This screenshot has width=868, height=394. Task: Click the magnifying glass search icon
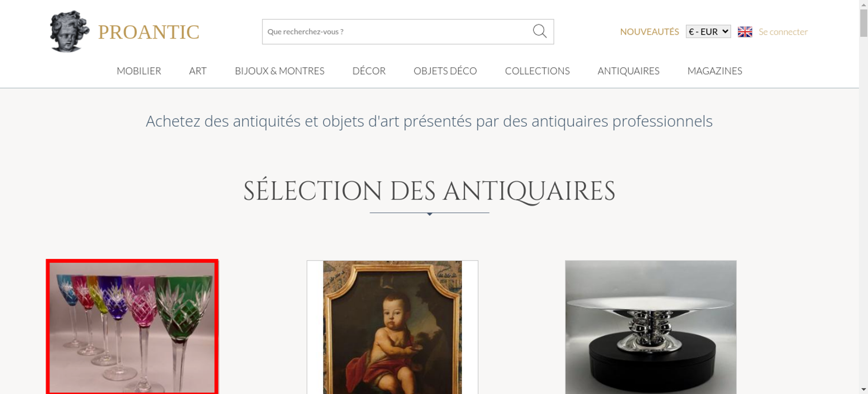[539, 31]
